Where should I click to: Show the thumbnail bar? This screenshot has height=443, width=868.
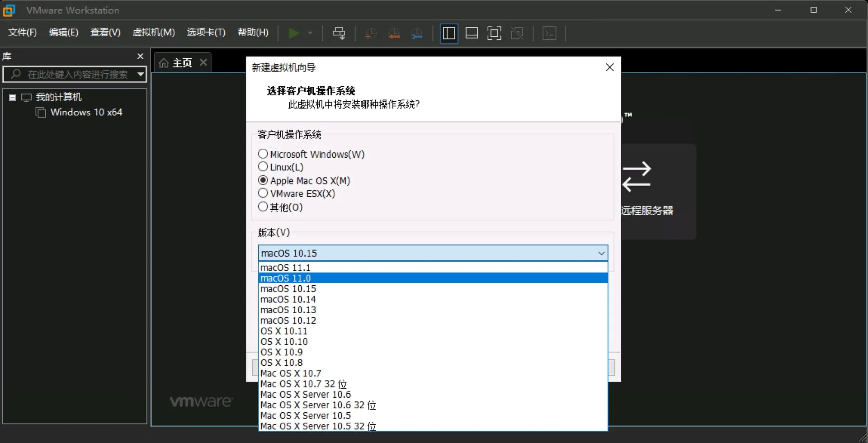472,33
